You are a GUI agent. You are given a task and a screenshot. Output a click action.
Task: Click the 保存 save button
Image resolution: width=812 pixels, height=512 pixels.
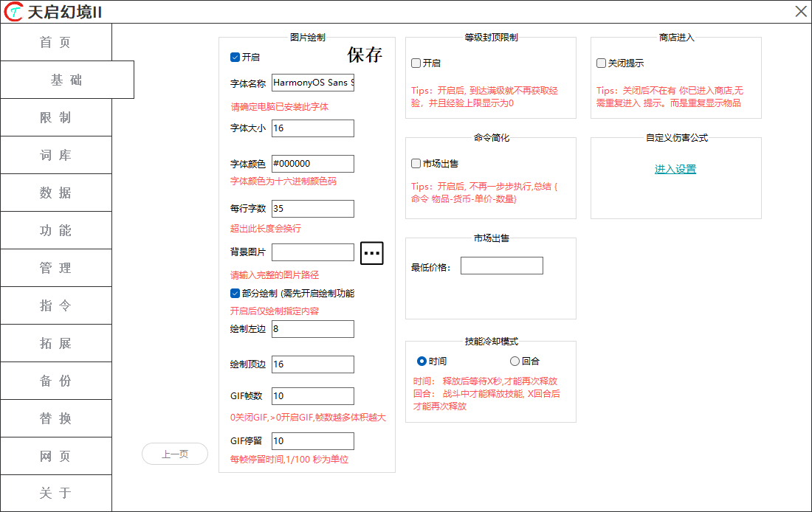[365, 55]
